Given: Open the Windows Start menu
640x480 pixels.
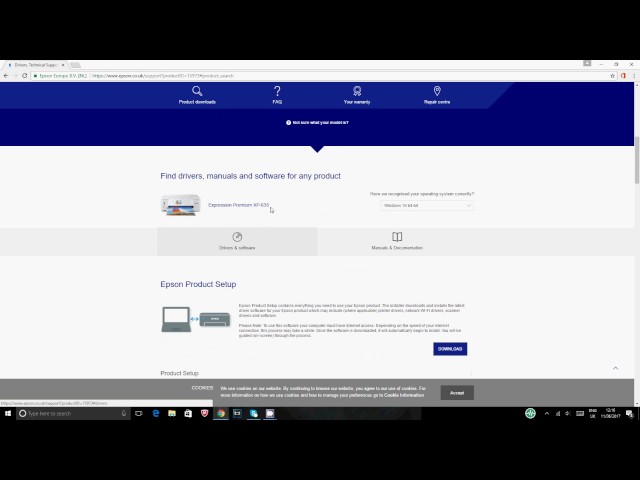Looking at the screenshot, I should tap(8, 413).
